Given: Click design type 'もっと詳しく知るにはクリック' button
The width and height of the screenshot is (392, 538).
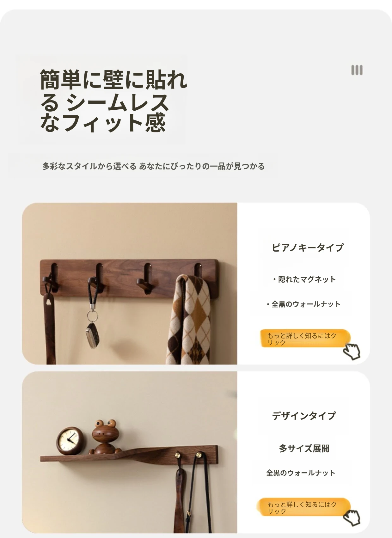Looking at the screenshot, I should click(x=305, y=507).
